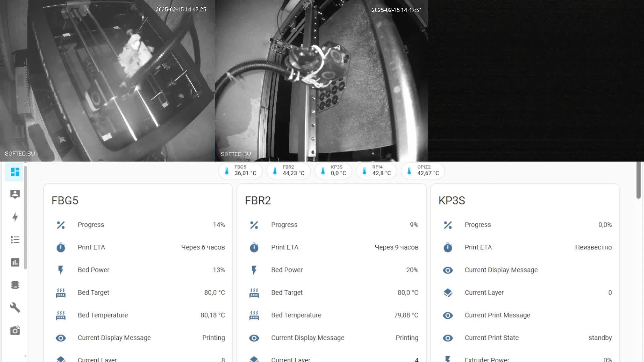Click FBG5 Bed Temperature heater icon
This screenshot has height=362, width=644.
(61, 315)
